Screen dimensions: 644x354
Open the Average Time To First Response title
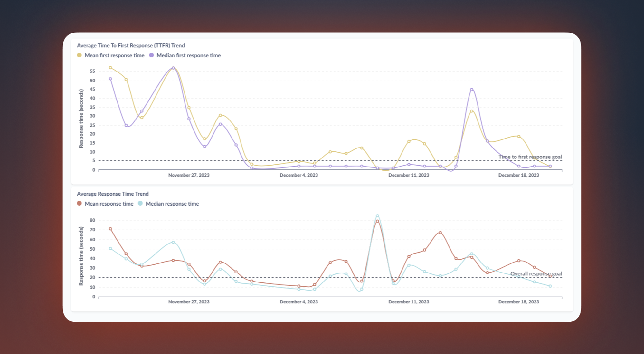131,45
